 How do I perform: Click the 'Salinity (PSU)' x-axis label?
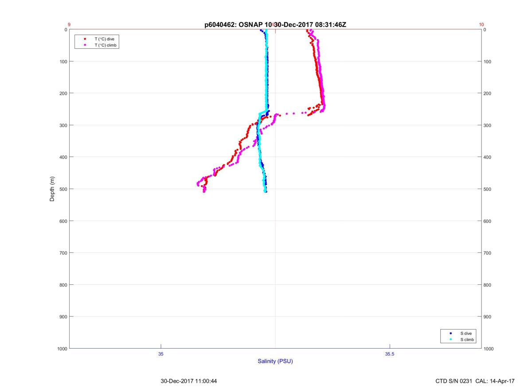click(x=275, y=361)
